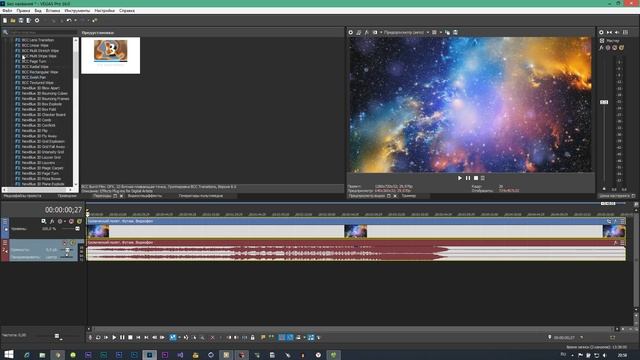Open video output FX in preview toolbar
Screen dimensions: 640x360
click(367, 32)
